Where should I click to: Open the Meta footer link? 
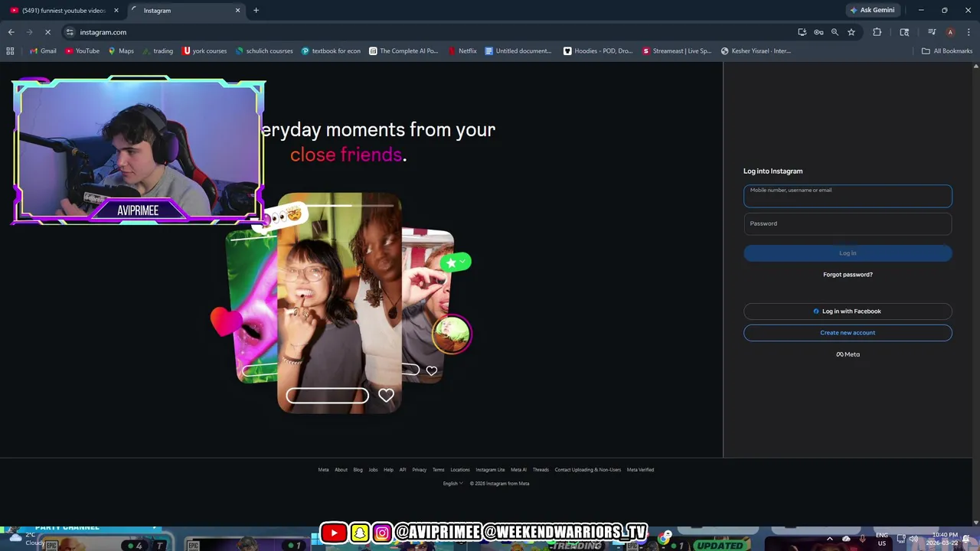(323, 470)
